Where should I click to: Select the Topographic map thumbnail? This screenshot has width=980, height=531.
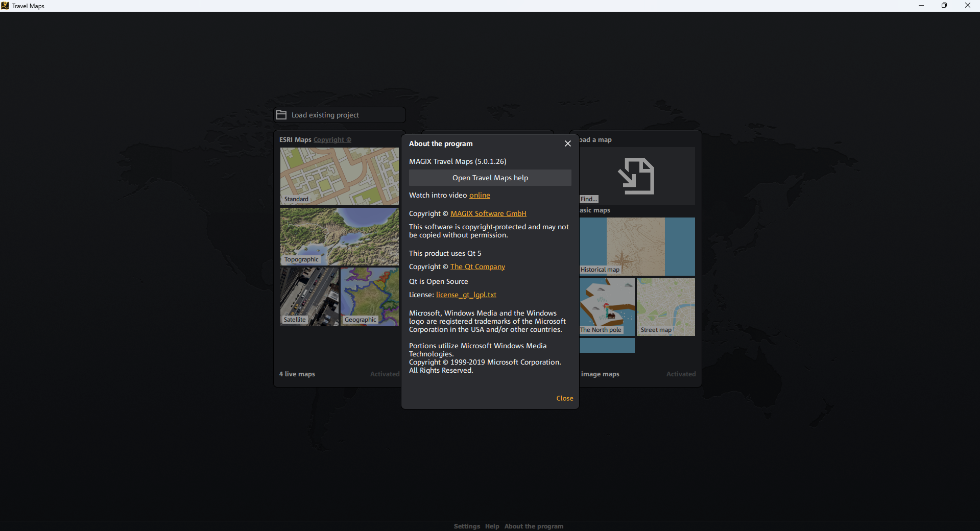tap(339, 236)
